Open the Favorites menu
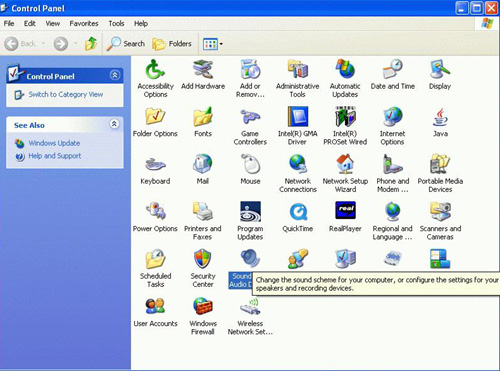The height and width of the screenshot is (371, 500). 84,24
